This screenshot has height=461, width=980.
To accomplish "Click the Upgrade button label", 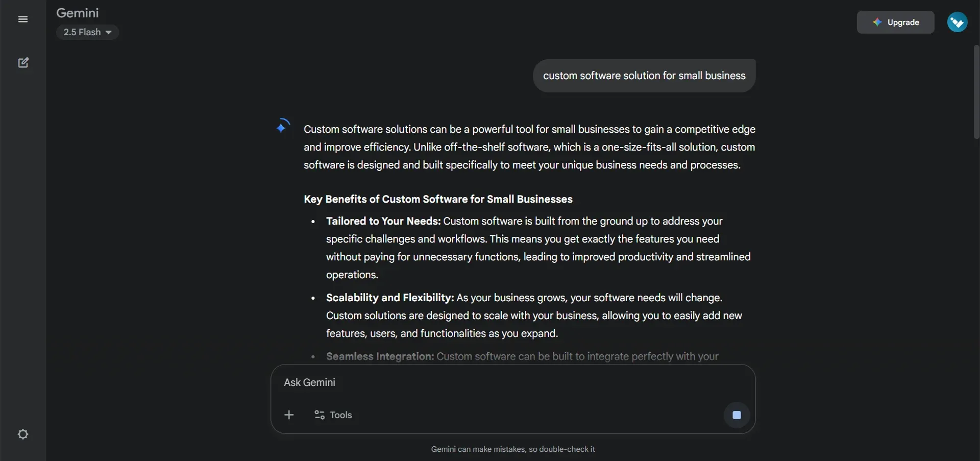I will [903, 22].
